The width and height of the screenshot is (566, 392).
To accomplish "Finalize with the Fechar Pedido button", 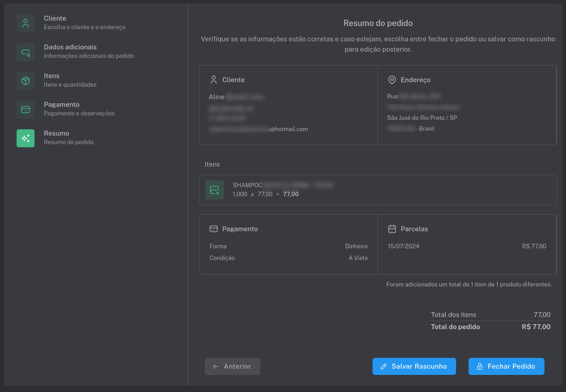I will click(506, 366).
